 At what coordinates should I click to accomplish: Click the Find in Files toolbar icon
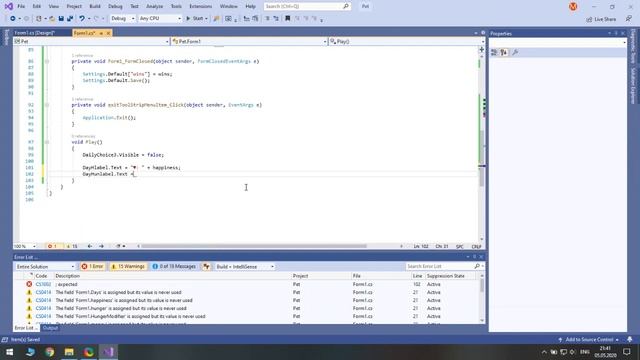(217, 18)
